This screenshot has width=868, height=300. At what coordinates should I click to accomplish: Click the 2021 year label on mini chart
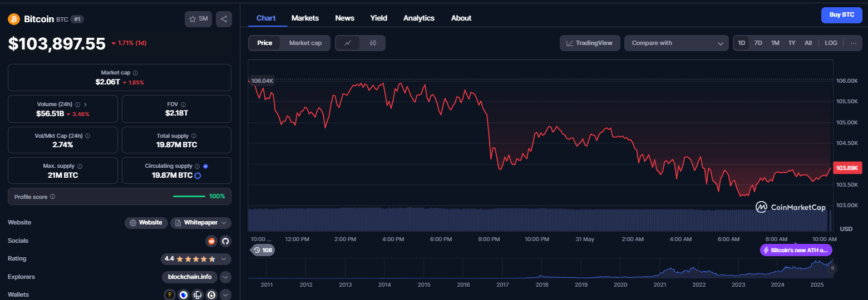(660, 284)
